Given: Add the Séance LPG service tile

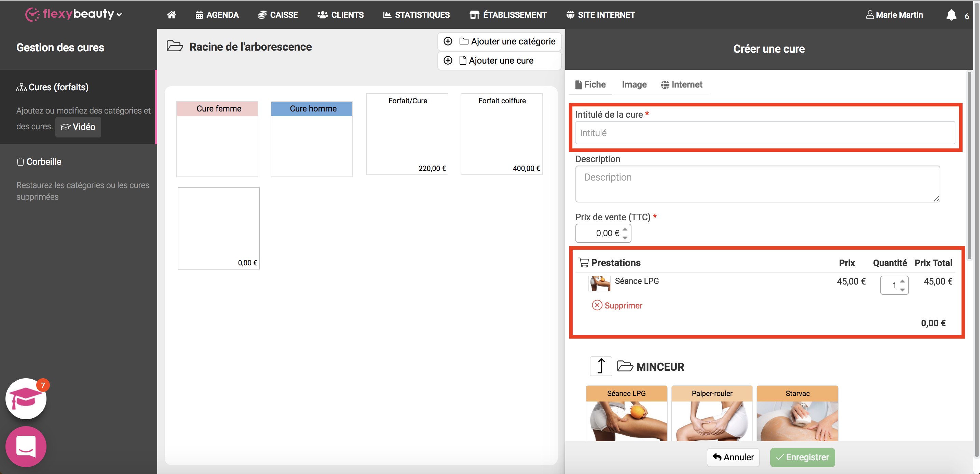Looking at the screenshot, I should (x=626, y=413).
